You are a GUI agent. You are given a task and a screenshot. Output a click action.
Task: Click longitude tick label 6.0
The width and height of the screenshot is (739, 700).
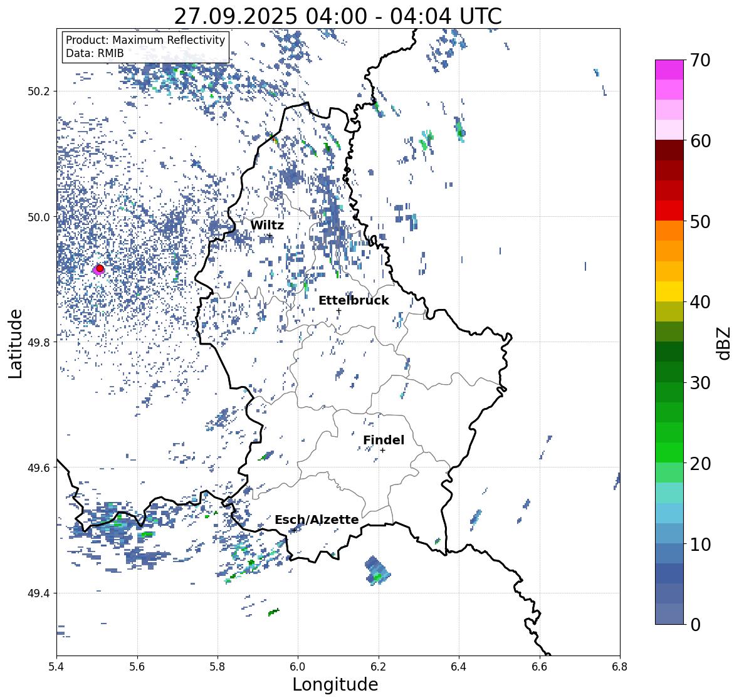click(x=298, y=667)
